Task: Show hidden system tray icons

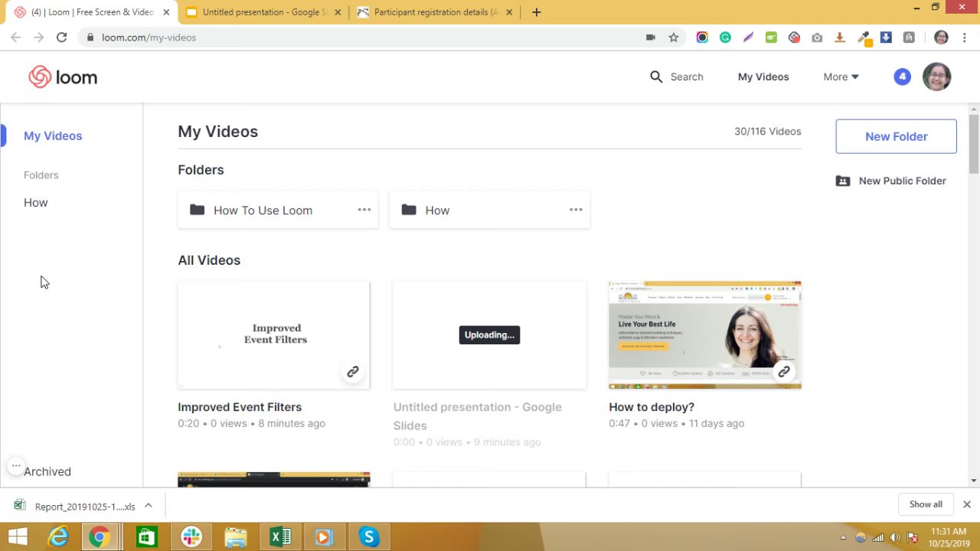Action: (843, 538)
